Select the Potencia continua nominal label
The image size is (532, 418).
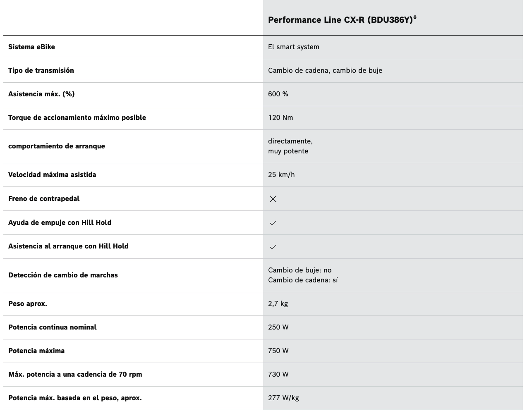52,327
